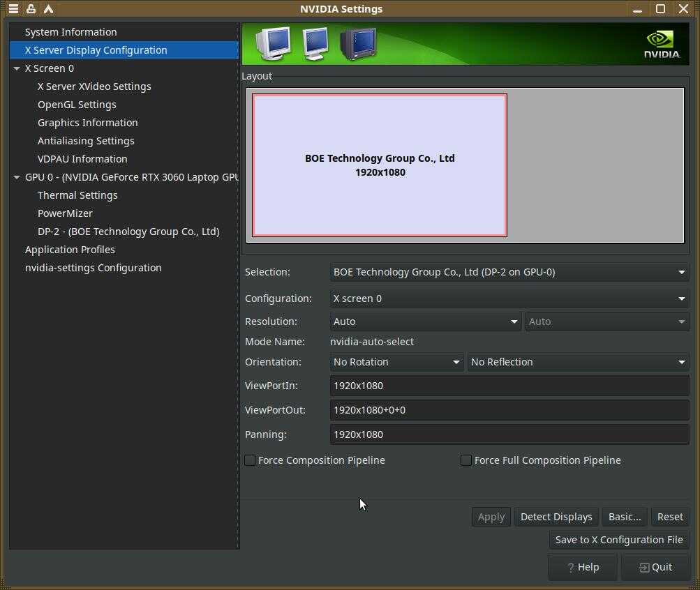Open PowerMizer page
Viewport: 700px width, 590px height.
point(124,213)
